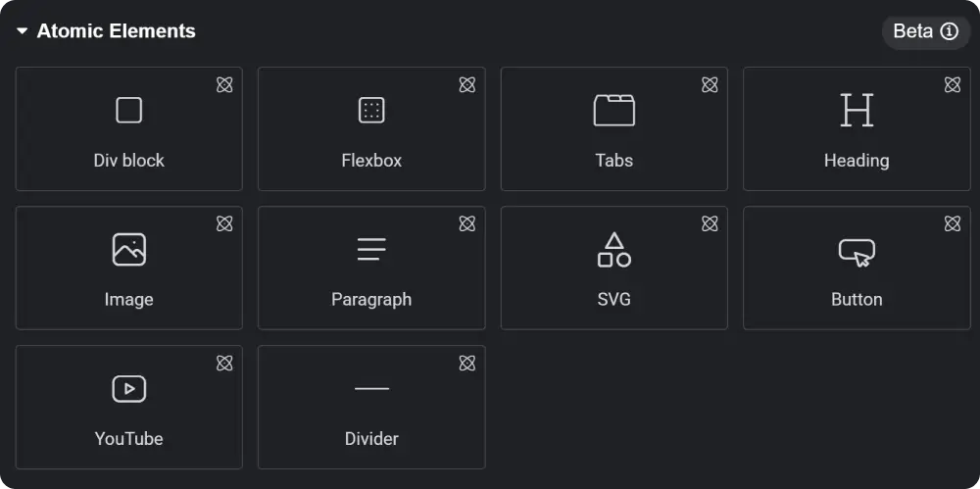Click the YouTube label text

[128, 438]
